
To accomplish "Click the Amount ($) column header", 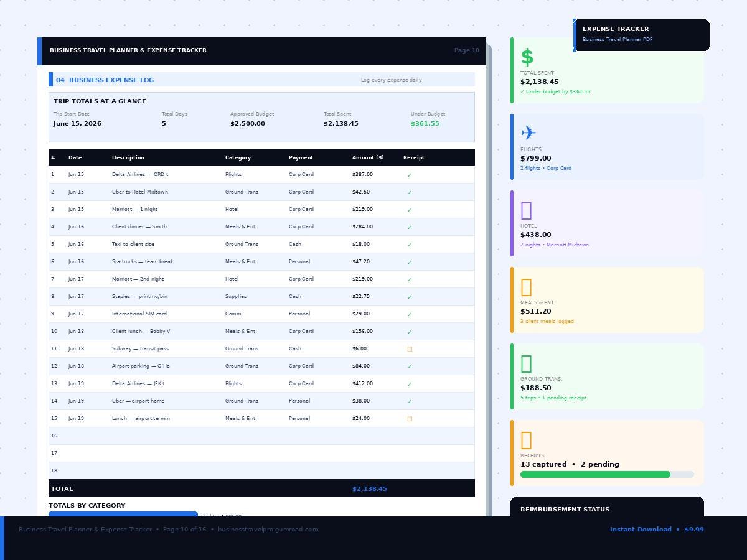I will click(x=368, y=157).
